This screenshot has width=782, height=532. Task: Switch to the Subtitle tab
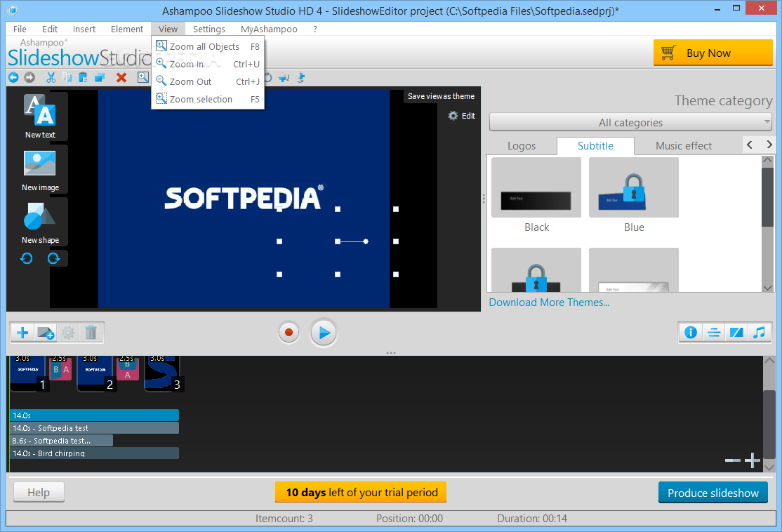[x=595, y=145]
